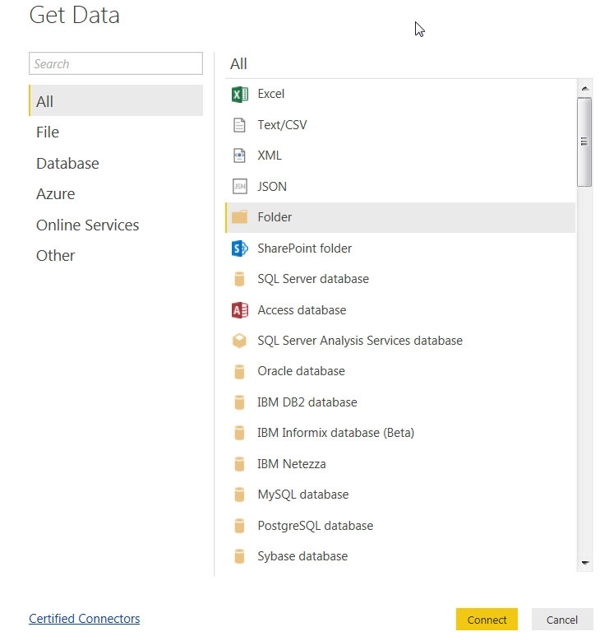Focus the Search input field
The image size is (600, 640).
click(116, 63)
